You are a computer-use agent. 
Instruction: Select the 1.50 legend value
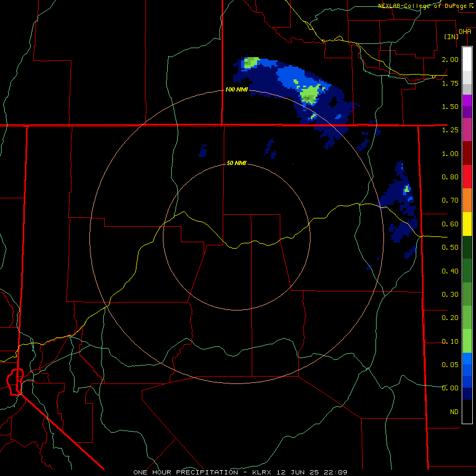pyautogui.click(x=450, y=106)
